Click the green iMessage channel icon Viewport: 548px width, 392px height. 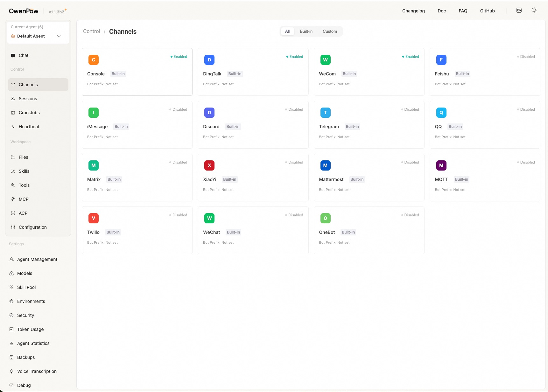(94, 113)
